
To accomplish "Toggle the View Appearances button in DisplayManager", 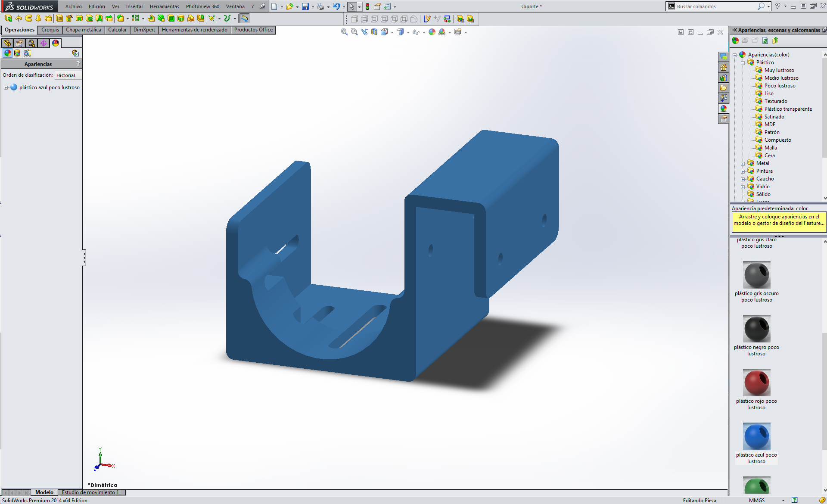I will [7, 53].
